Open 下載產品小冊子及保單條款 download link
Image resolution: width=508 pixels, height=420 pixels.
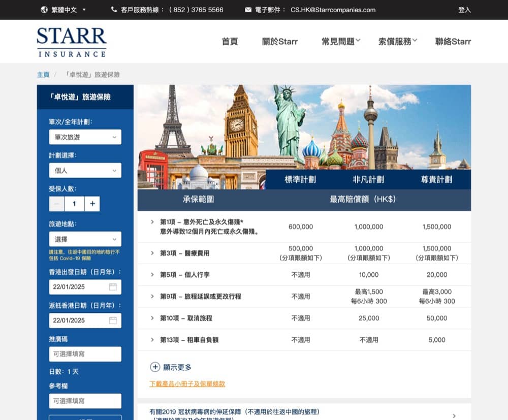[x=187, y=384]
